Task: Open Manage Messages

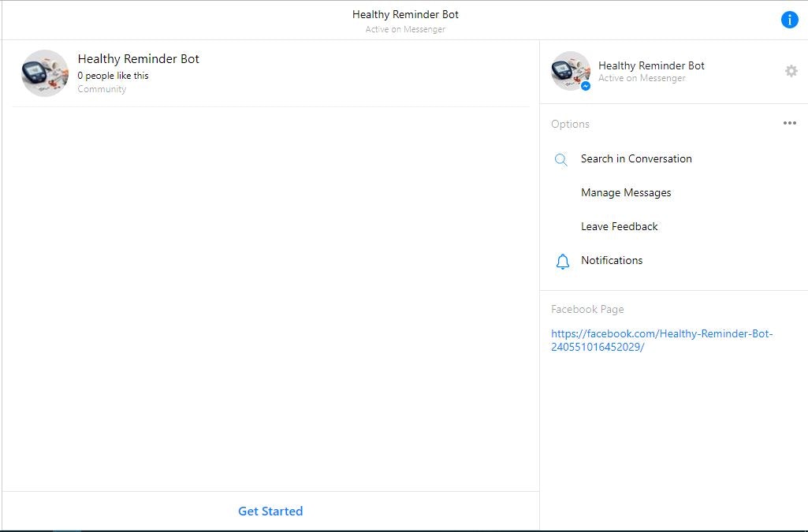Action: [x=626, y=192]
